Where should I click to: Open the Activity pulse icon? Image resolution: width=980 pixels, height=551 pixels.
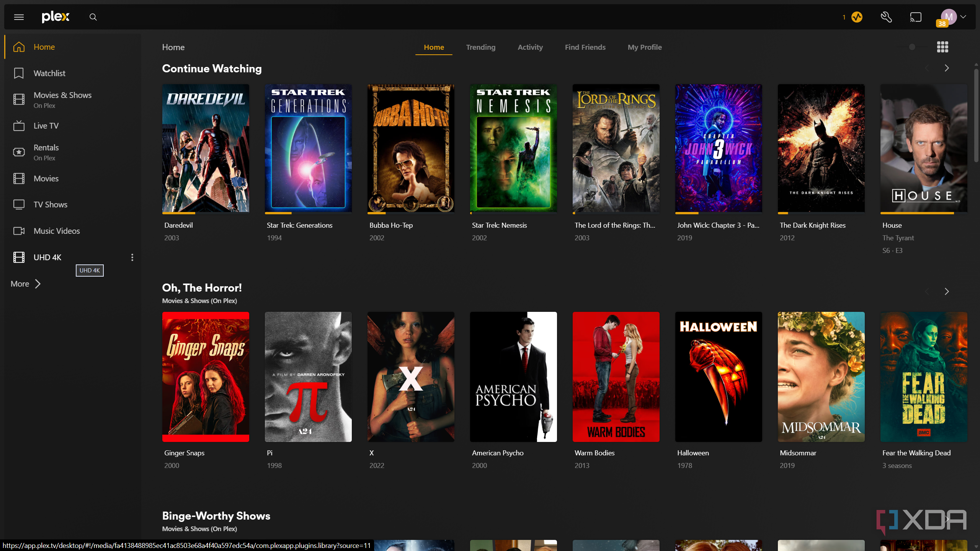coord(857,17)
